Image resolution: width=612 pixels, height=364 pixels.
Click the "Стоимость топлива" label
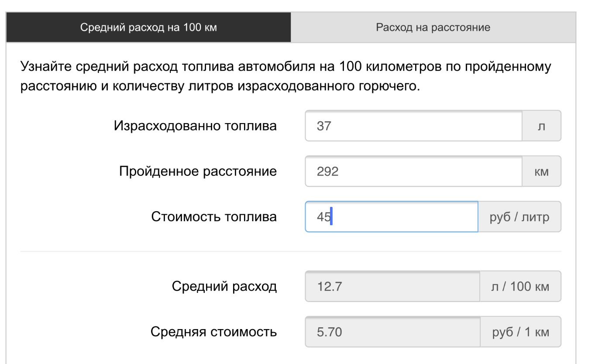(x=214, y=217)
